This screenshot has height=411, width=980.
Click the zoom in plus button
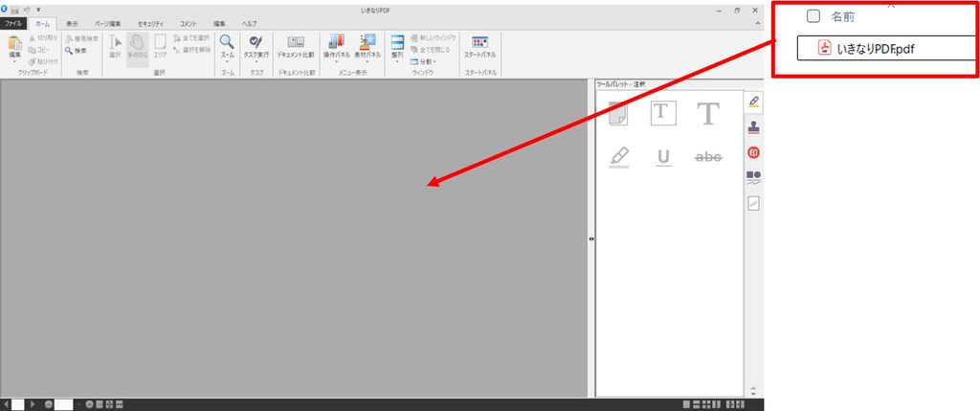pos(89,404)
